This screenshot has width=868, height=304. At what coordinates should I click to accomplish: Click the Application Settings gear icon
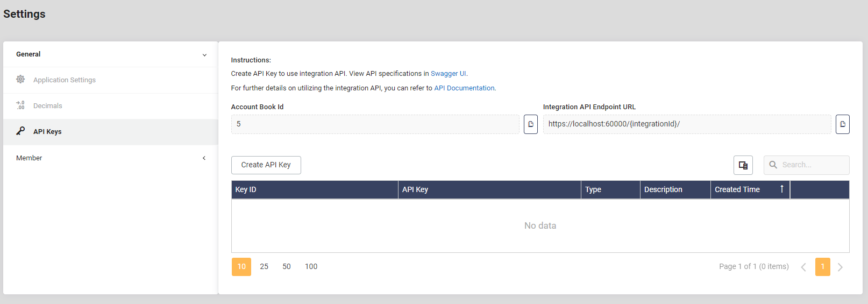coord(20,79)
